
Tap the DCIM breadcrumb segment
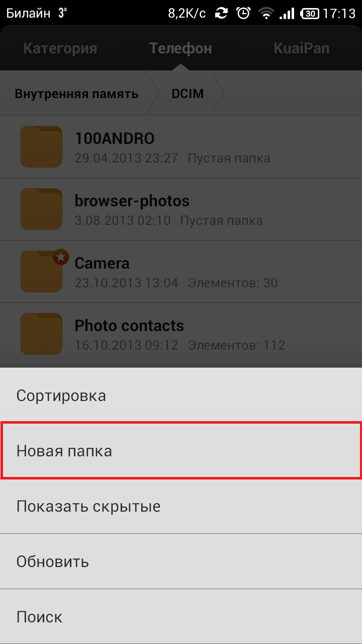tap(188, 94)
